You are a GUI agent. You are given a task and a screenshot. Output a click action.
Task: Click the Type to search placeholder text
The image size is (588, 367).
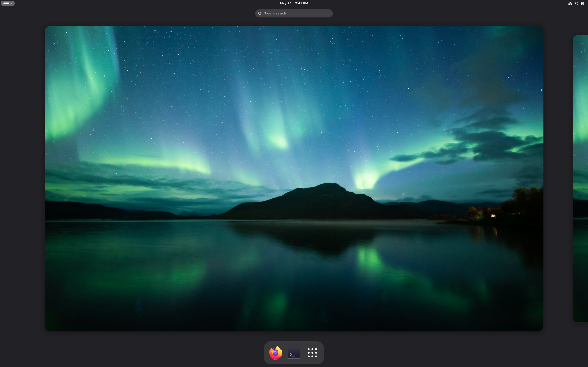(275, 14)
